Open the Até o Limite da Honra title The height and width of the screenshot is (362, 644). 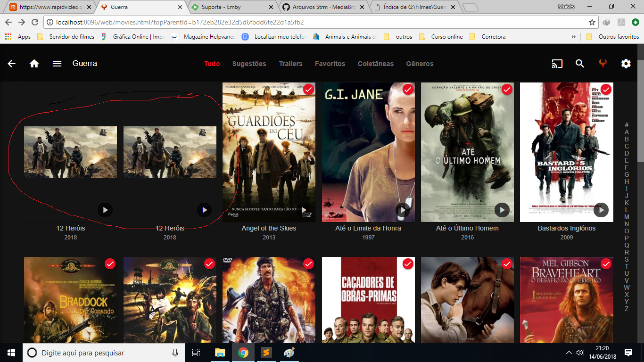(x=368, y=228)
